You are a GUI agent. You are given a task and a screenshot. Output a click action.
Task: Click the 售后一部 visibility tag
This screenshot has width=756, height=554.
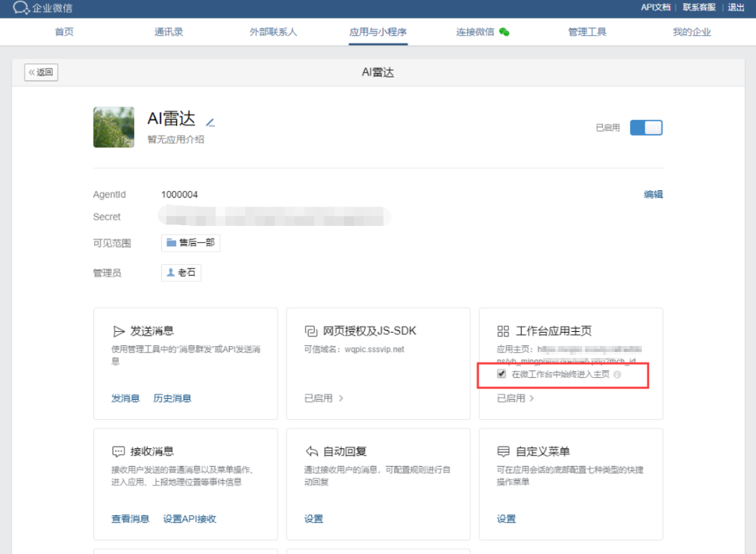tap(190, 242)
